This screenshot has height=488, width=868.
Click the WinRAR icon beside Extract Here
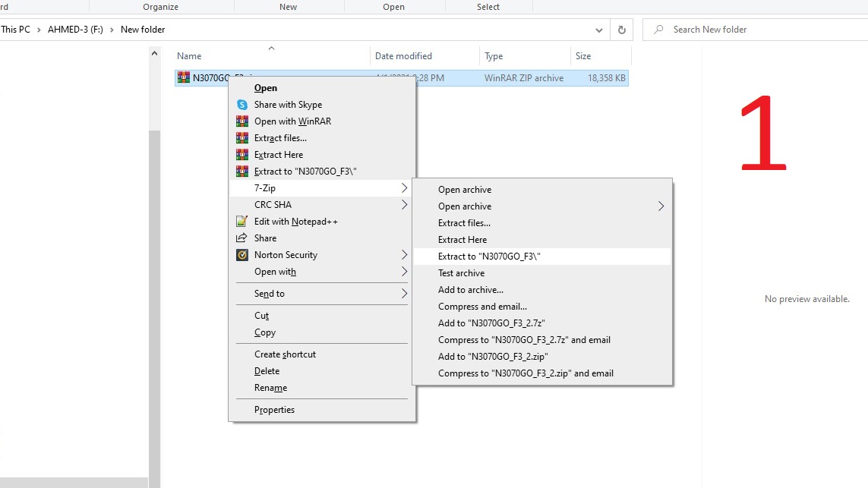point(241,155)
